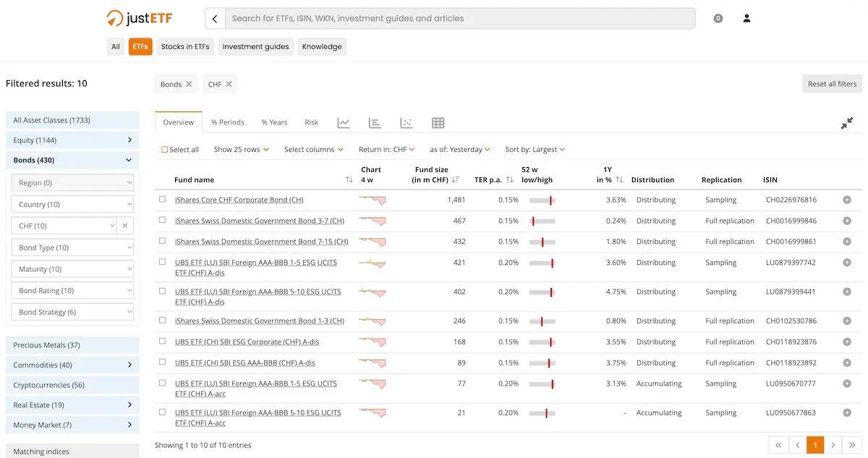Open UBS ETF (CH) SBI ESG Corporate (CHF) A-dis
Viewport: 868px width, 458px height.
pyautogui.click(x=247, y=342)
